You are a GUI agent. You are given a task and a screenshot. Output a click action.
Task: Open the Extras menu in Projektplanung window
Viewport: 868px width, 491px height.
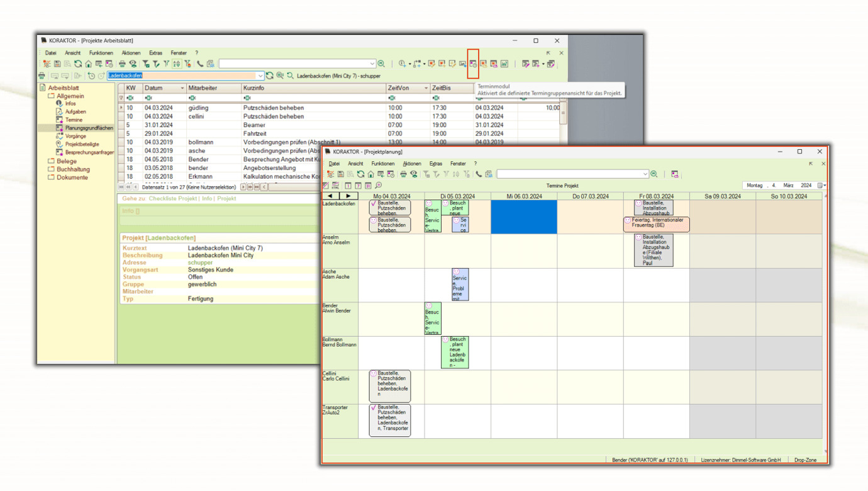[x=435, y=164]
